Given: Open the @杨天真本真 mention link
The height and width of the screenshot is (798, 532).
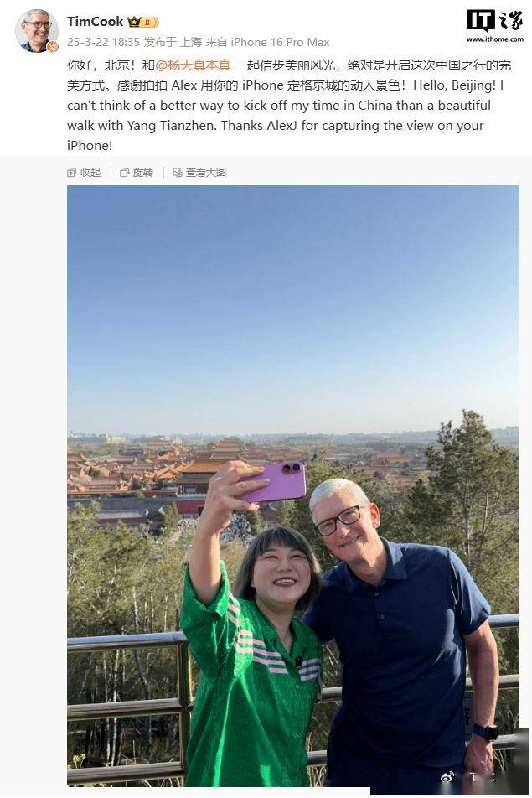Looking at the screenshot, I should tap(193, 65).
